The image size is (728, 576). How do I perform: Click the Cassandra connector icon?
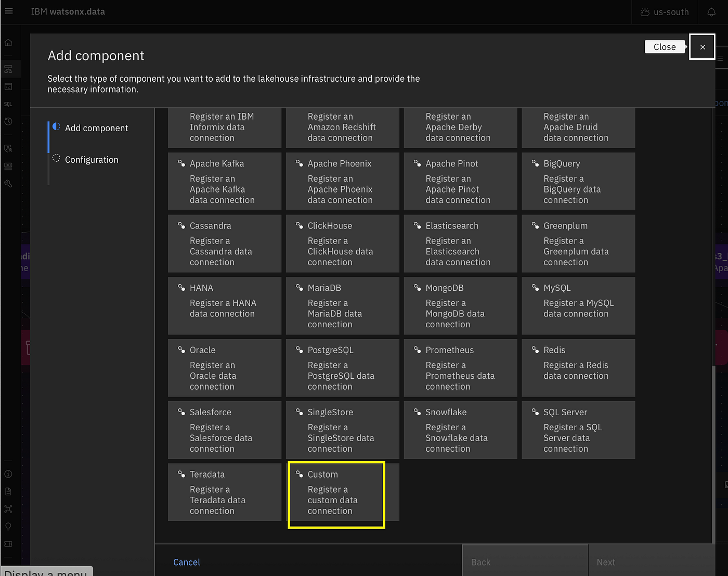click(181, 225)
